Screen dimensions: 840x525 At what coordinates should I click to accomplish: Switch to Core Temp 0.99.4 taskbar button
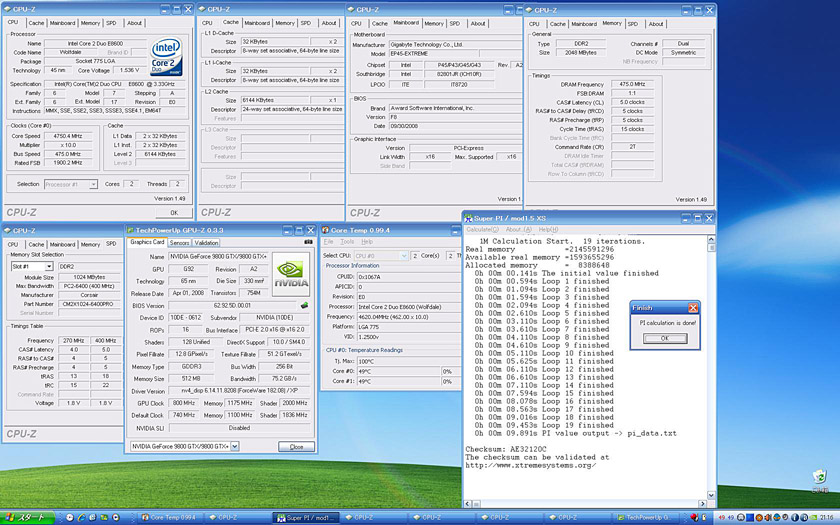(169, 518)
